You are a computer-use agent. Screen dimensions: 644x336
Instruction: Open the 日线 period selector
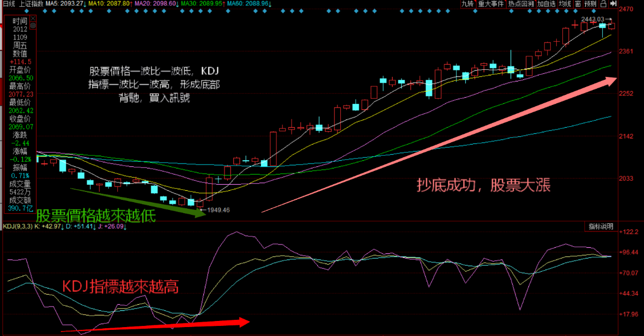click(9, 3)
